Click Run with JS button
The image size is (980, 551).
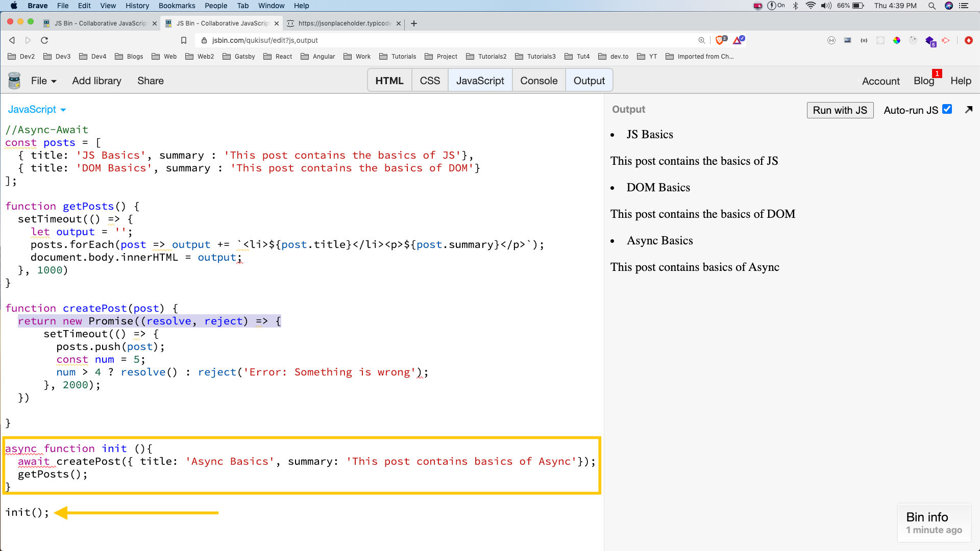[840, 110]
